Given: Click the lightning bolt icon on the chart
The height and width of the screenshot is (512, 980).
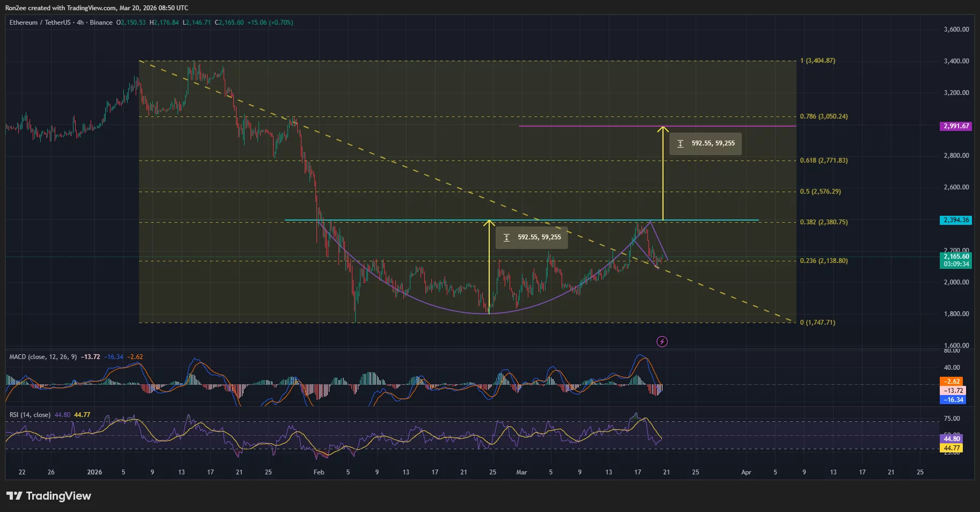Looking at the screenshot, I should pos(662,341).
